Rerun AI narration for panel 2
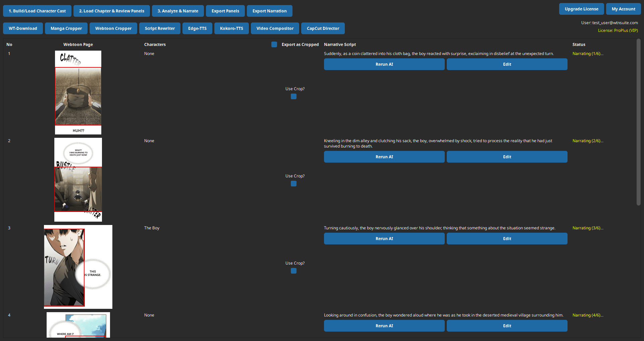Screen dimensions: 644x341 coord(384,157)
